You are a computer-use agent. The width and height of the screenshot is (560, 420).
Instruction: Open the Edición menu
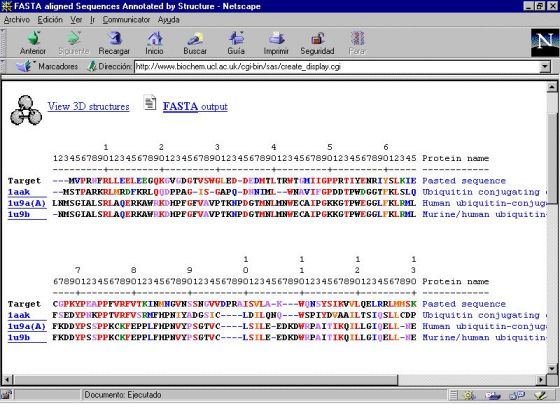50,20
